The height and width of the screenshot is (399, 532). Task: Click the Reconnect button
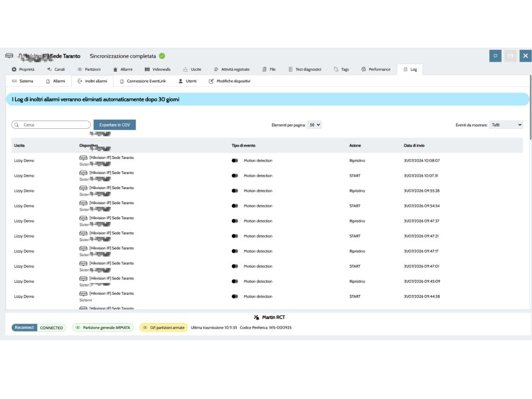[x=24, y=328]
